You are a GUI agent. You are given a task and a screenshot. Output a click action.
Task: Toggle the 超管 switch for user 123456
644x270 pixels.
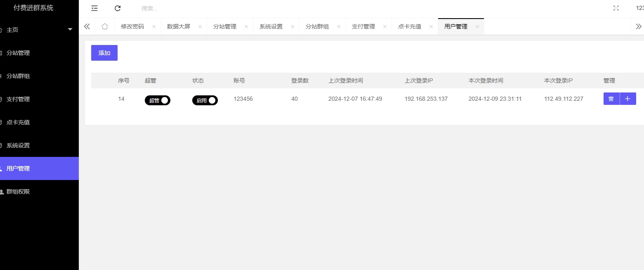[x=157, y=100]
